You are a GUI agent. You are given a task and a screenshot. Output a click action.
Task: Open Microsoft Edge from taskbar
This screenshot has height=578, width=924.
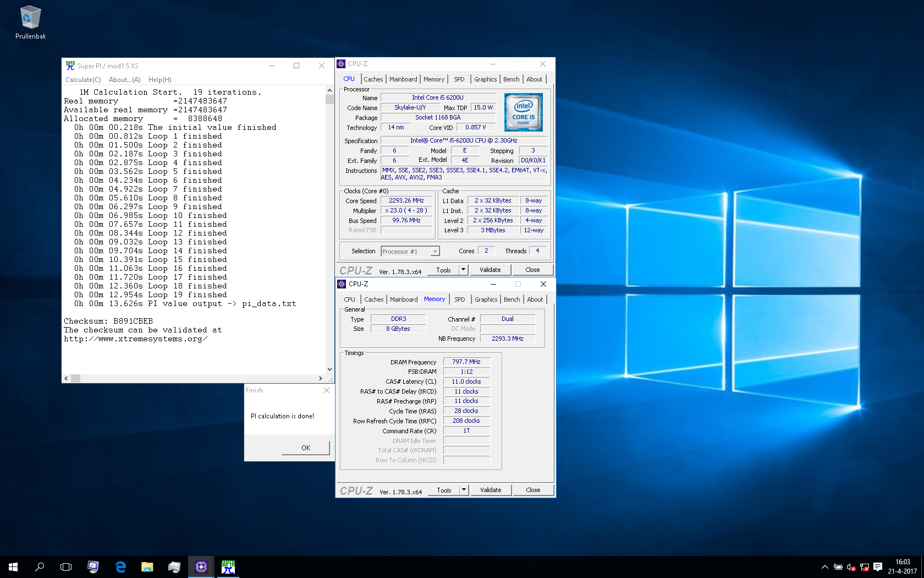point(120,567)
